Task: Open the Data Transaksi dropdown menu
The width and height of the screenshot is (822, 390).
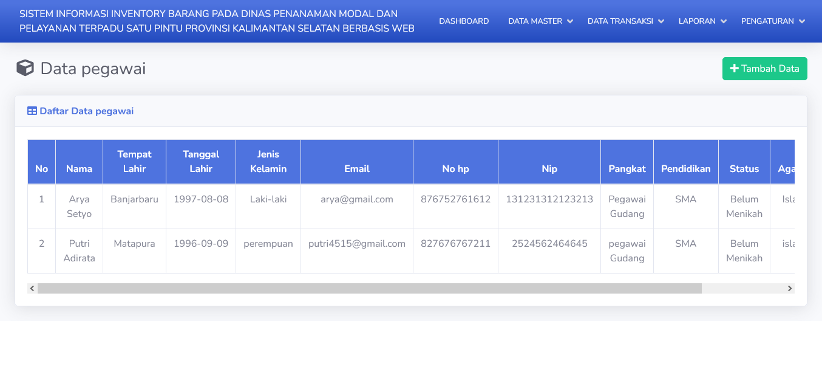Action: [625, 21]
